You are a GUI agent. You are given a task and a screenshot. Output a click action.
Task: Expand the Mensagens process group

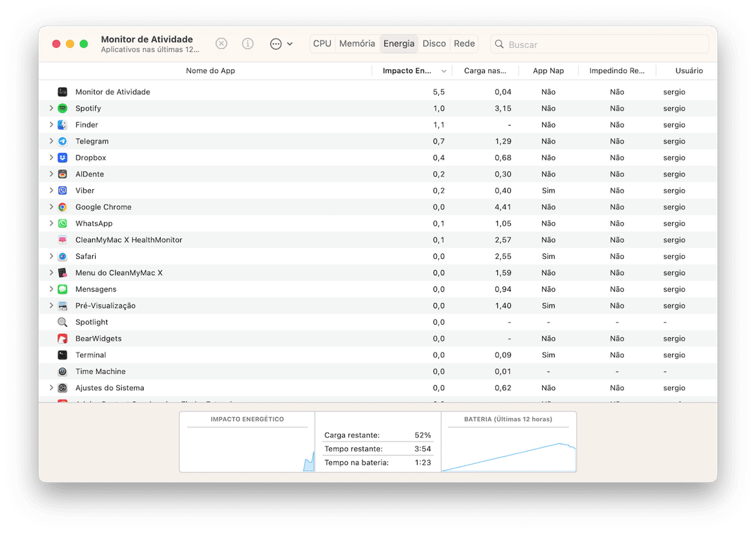coord(51,289)
